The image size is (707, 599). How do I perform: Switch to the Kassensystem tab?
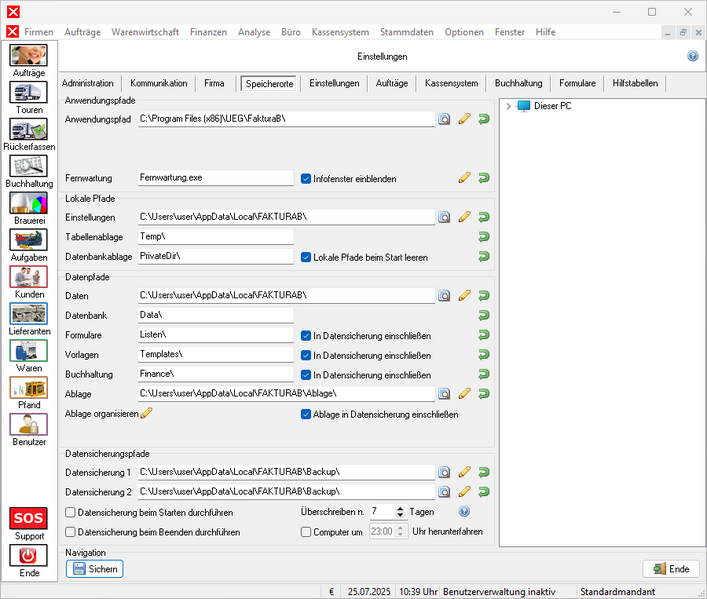pyautogui.click(x=450, y=83)
